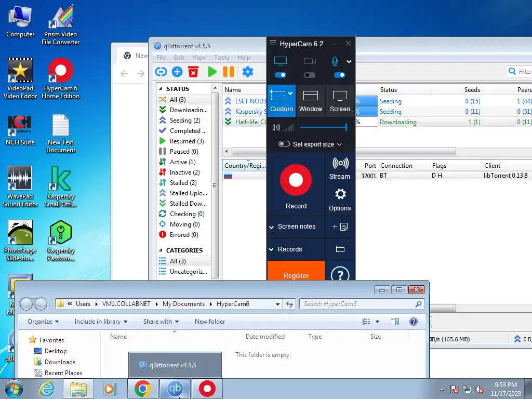The width and height of the screenshot is (532, 399).
Task: Click the HyperCam volume speaker icon
Action: pos(275,127)
